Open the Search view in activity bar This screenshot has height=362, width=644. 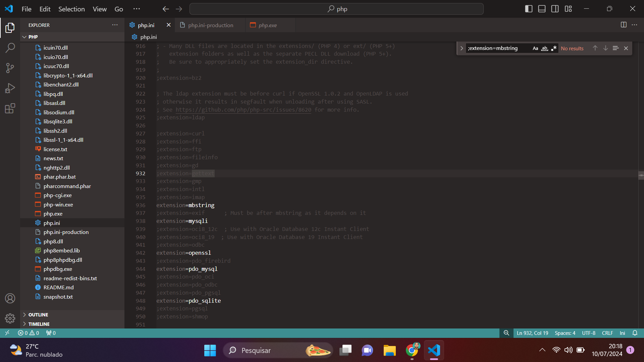point(10,48)
